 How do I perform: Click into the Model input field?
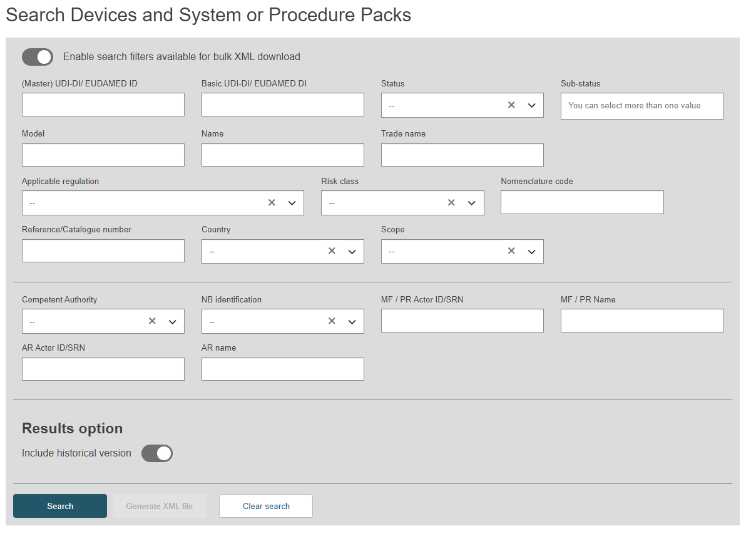click(x=103, y=155)
